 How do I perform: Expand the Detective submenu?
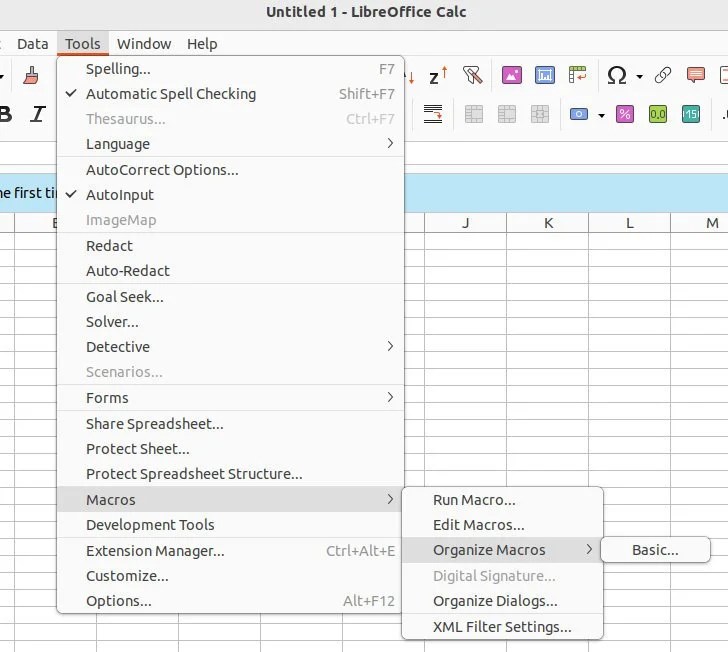[x=230, y=347]
